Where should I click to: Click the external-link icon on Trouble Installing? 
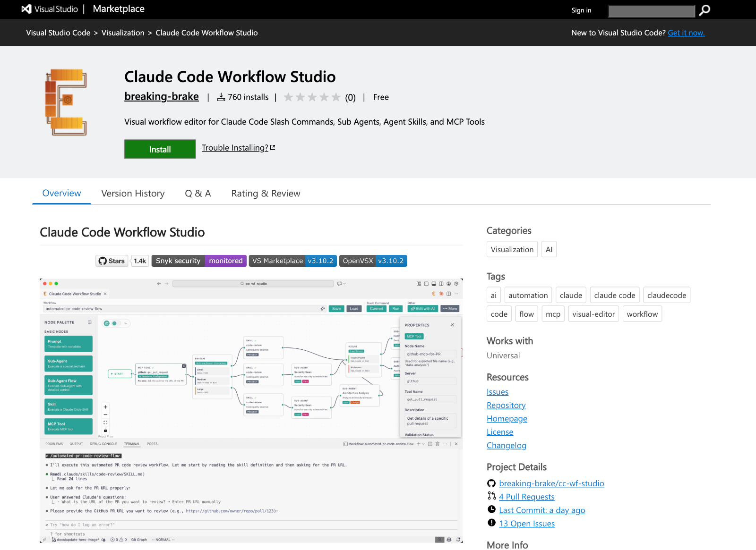[x=273, y=147]
